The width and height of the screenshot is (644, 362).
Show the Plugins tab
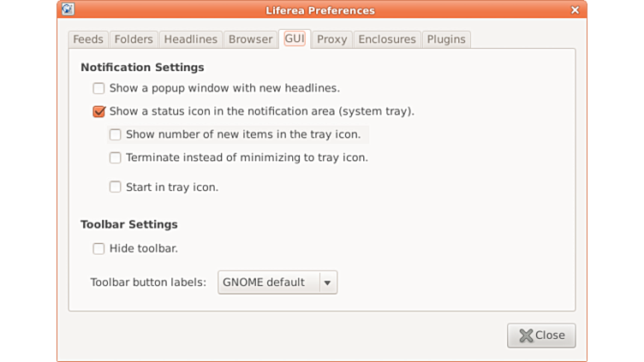(x=446, y=39)
